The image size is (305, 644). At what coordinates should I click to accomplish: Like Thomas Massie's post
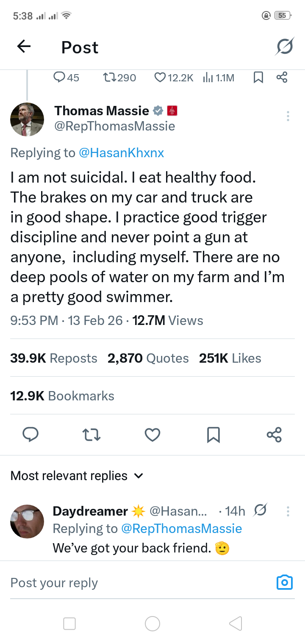[x=152, y=435]
